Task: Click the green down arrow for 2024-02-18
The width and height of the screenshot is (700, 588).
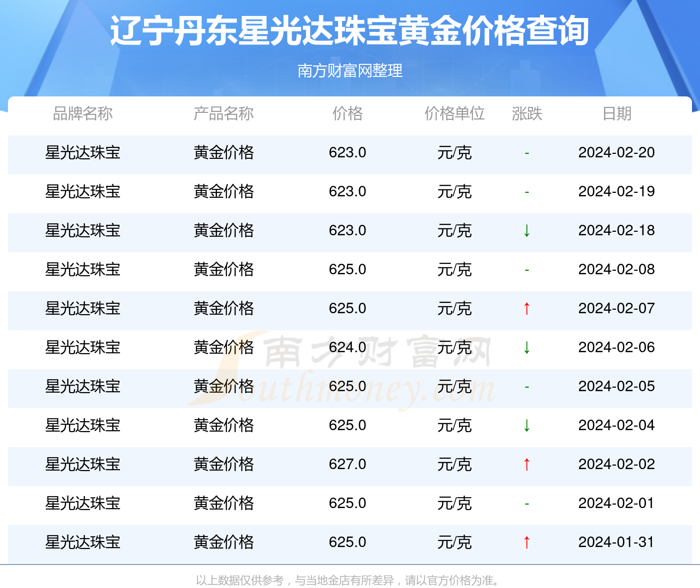Action: click(527, 230)
